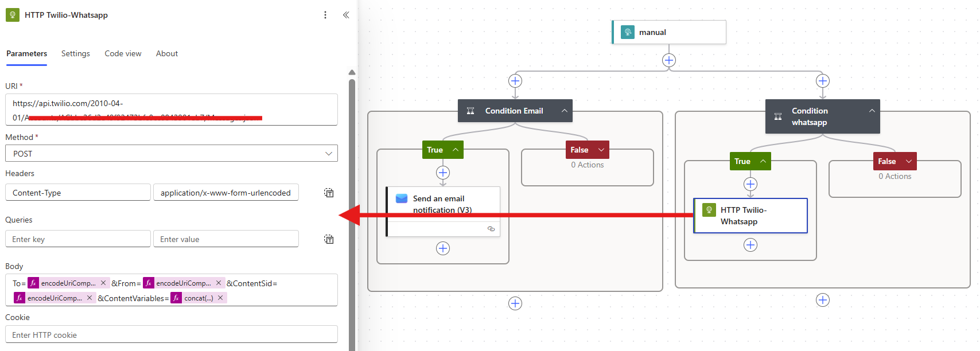
Task: Open the three-dot more options menu
Action: [x=325, y=15]
